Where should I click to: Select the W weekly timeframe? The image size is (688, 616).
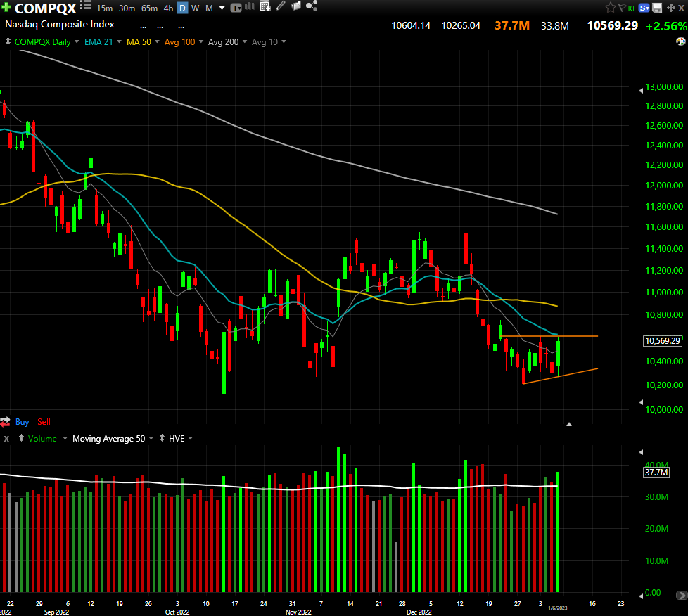tap(196, 8)
